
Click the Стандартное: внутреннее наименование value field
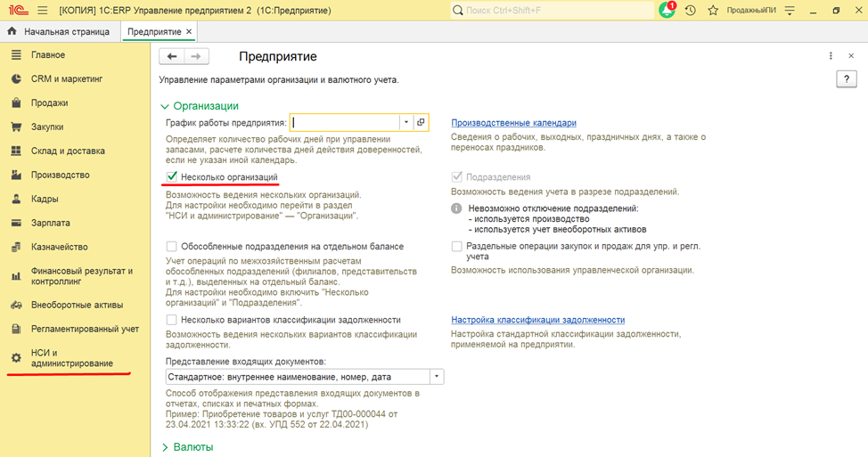tap(298, 377)
